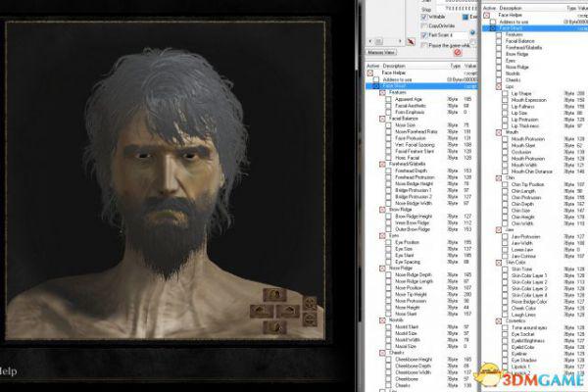Select the Nose Ridge Depth row
Viewport: 588px width, 392px height.
pyautogui.click(x=421, y=275)
